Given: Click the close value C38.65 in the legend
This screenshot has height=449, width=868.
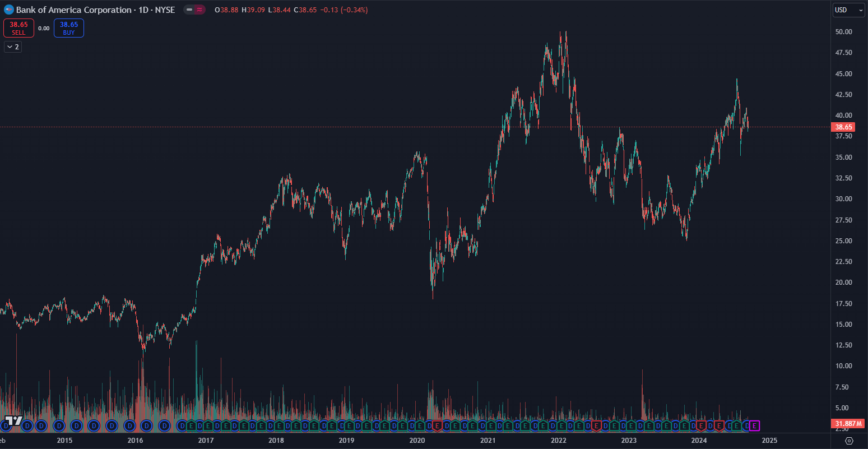Looking at the screenshot, I should click(x=307, y=10).
